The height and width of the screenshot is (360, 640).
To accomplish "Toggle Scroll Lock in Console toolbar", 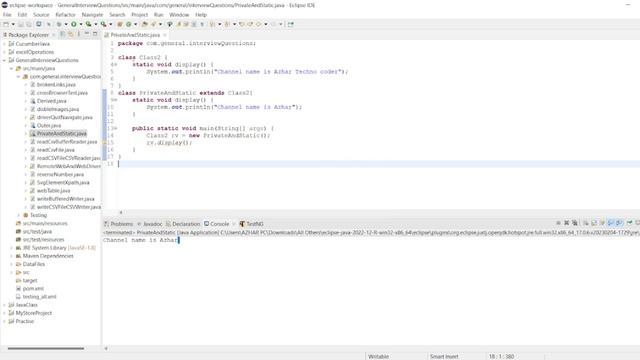I will click(594, 223).
